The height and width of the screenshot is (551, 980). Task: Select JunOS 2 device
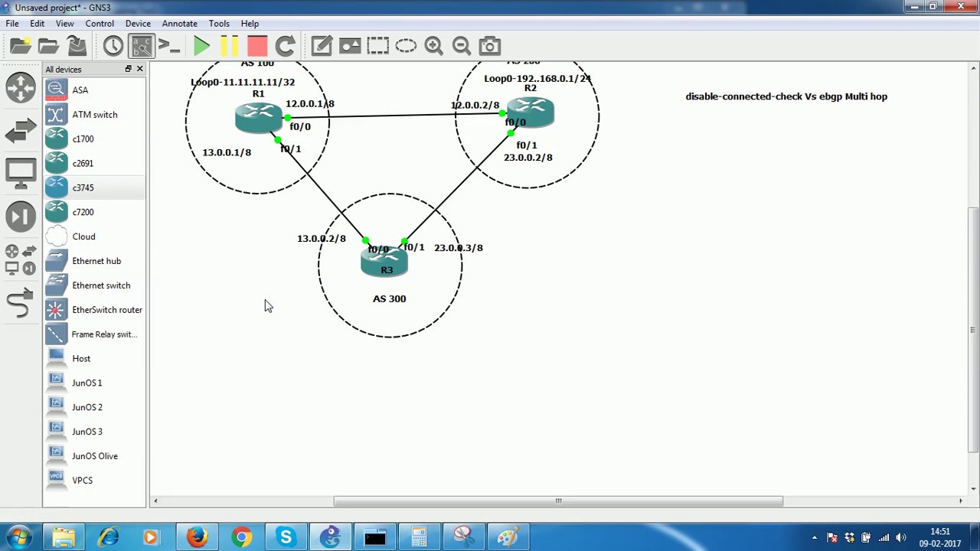[x=94, y=407]
